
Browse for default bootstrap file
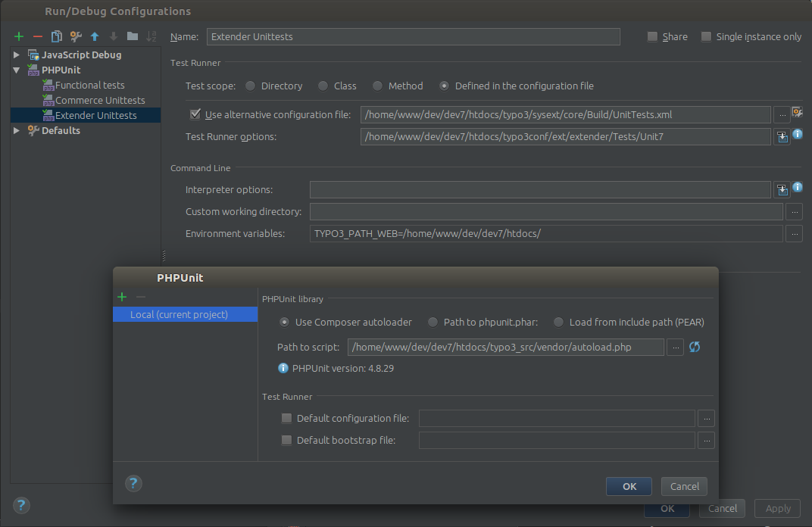(x=707, y=441)
